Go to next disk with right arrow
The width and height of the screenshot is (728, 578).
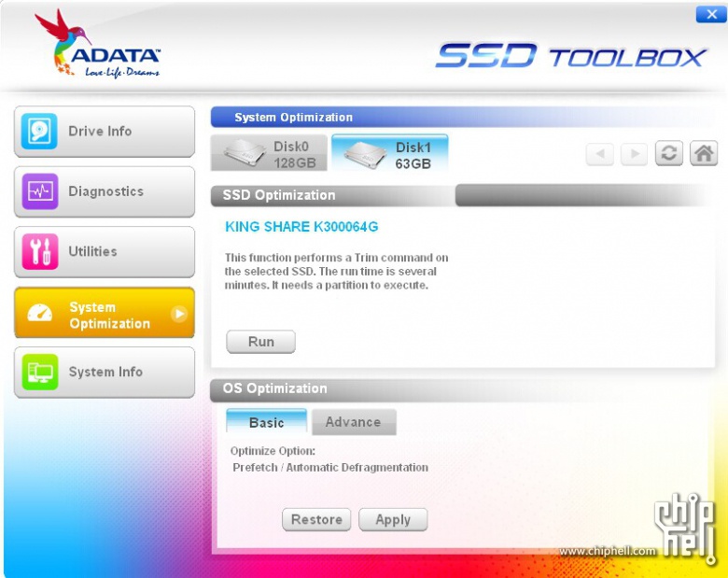pos(634,154)
